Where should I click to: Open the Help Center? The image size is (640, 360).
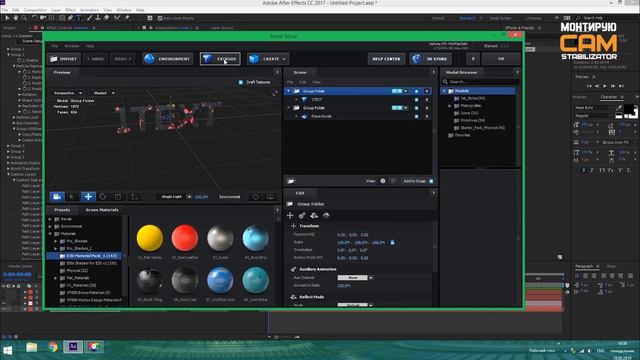[386, 59]
